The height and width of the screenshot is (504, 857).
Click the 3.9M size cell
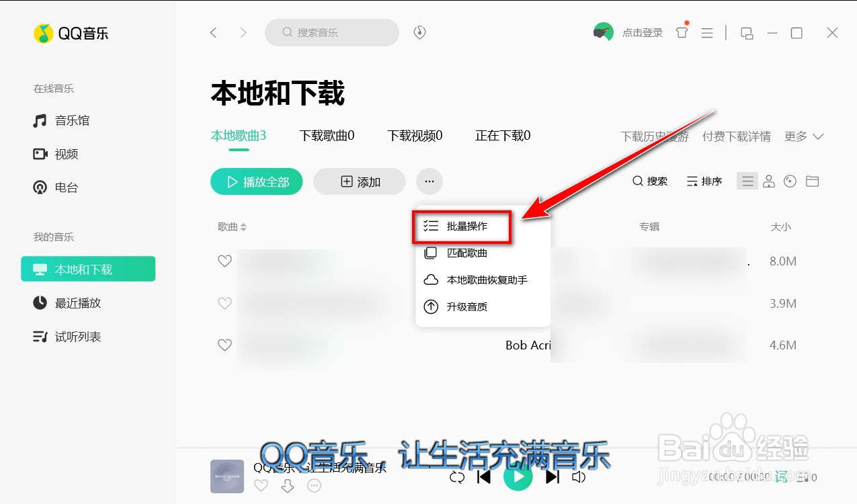[x=783, y=304]
